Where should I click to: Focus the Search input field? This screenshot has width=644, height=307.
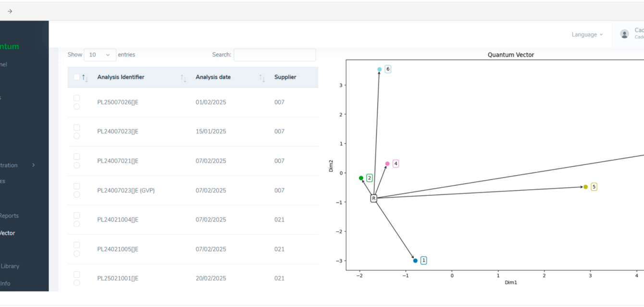pyautogui.click(x=275, y=55)
